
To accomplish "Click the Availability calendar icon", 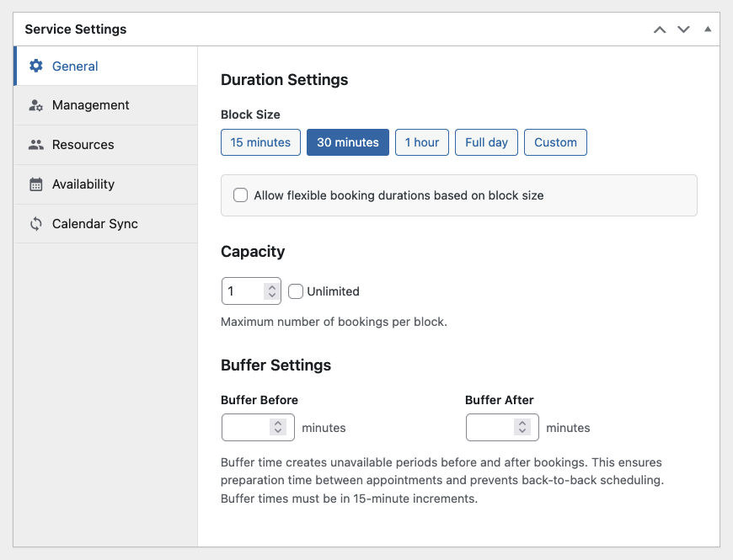I will (x=36, y=184).
